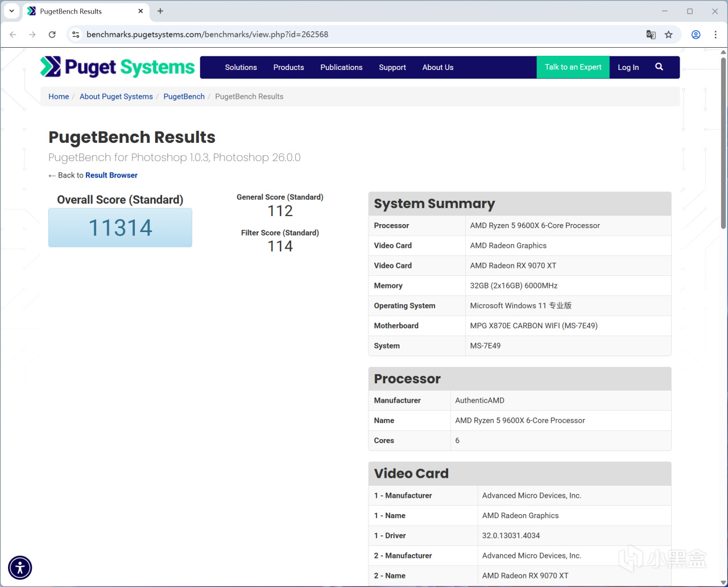Image resolution: width=728 pixels, height=587 pixels.
Task: Click the browser forward arrow
Action: pyautogui.click(x=32, y=35)
